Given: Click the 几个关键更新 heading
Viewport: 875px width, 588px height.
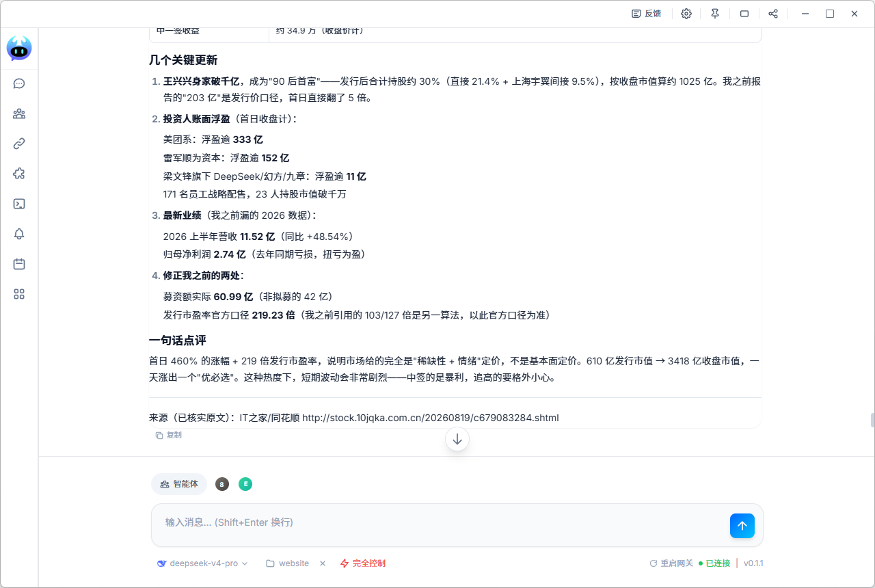Looking at the screenshot, I should [x=183, y=60].
